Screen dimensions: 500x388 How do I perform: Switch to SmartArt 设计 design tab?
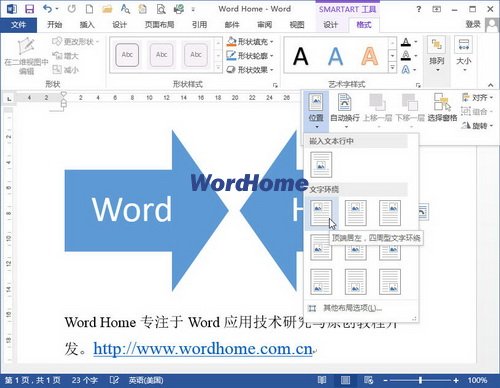pos(330,25)
